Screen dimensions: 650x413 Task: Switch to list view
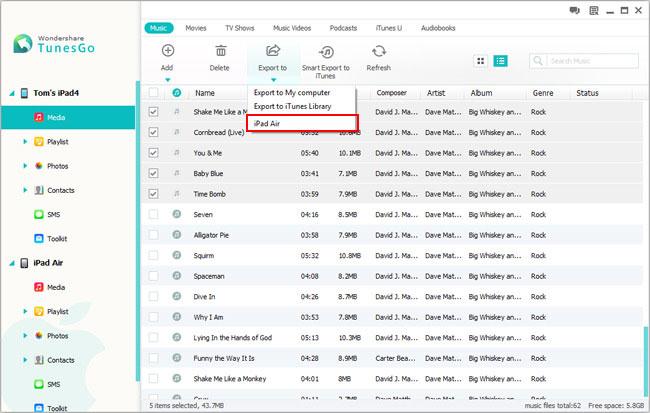[x=500, y=61]
